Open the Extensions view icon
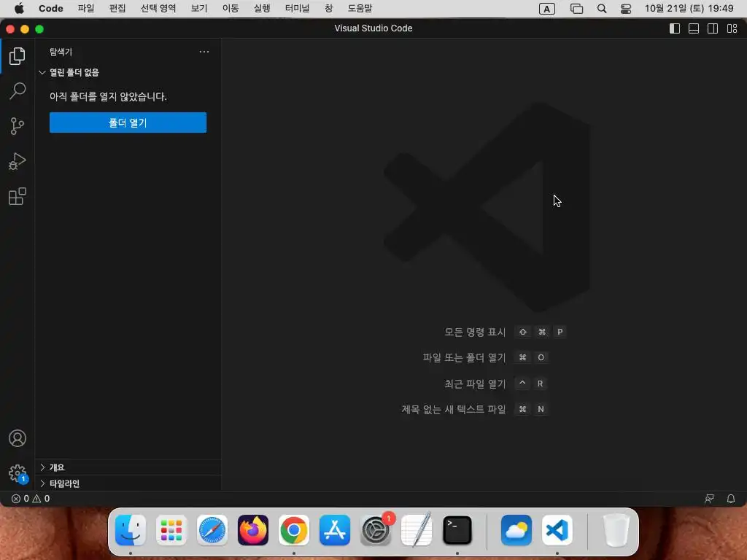 click(18, 196)
